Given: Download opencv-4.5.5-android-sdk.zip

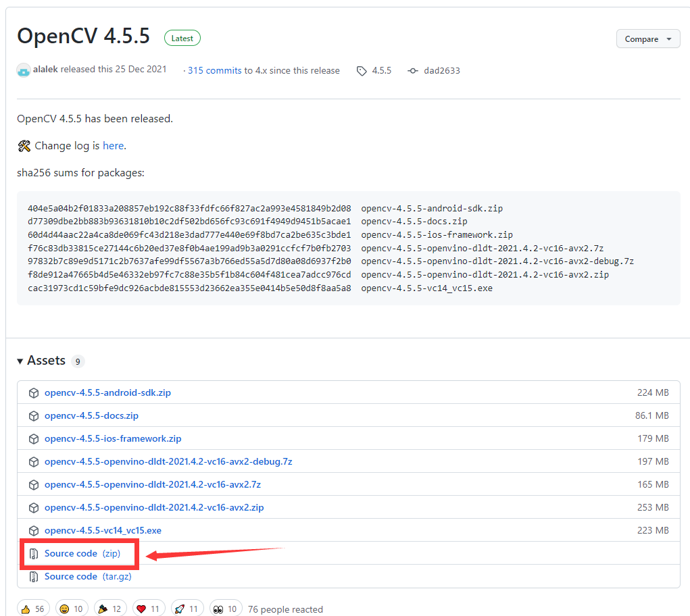Looking at the screenshot, I should 107,392.
